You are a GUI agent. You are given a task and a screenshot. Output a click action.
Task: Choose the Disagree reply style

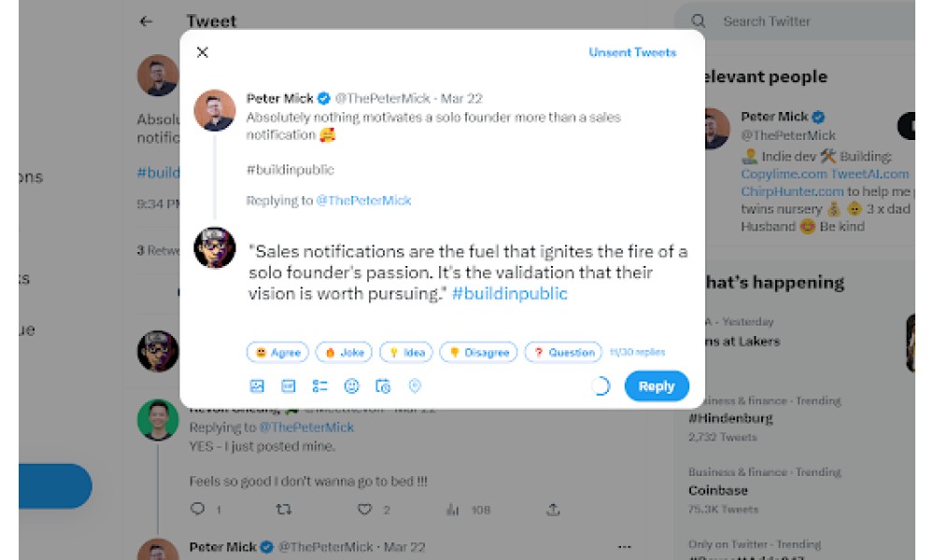pos(478,352)
